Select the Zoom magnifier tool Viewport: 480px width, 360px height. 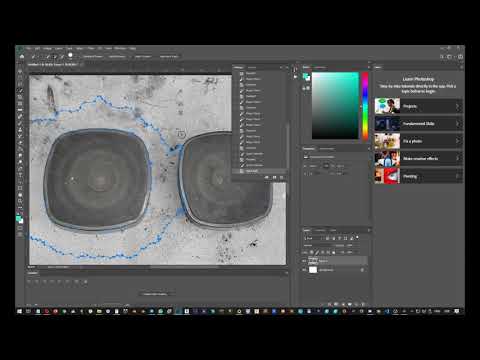tap(20, 201)
